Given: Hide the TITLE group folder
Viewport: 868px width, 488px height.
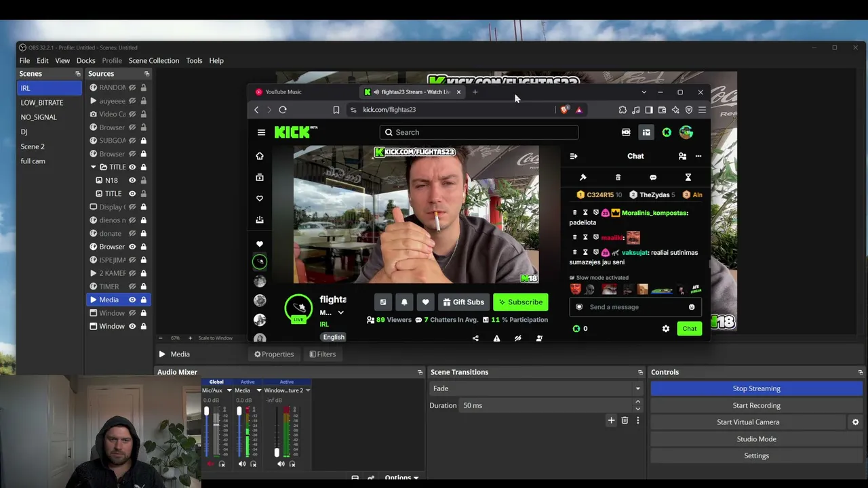Looking at the screenshot, I should 132,167.
